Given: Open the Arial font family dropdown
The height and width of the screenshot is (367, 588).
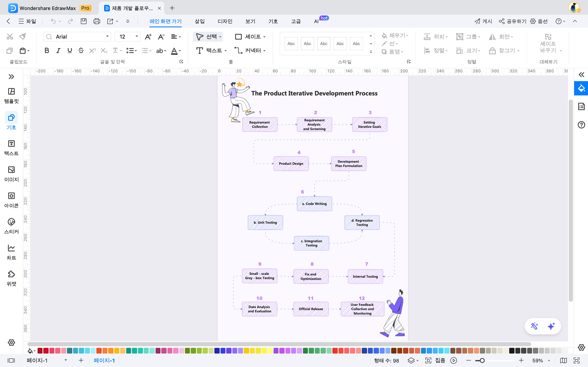Looking at the screenshot, I should tap(107, 37).
